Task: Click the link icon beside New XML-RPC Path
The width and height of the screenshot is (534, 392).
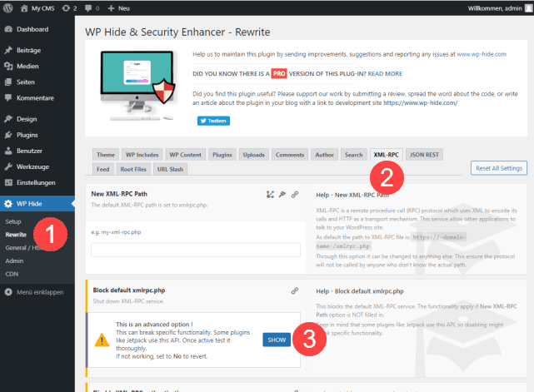Action: 295,194
